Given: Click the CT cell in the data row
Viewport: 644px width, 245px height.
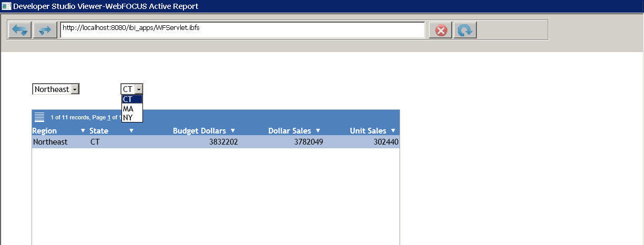Looking at the screenshot, I should click(95, 142).
